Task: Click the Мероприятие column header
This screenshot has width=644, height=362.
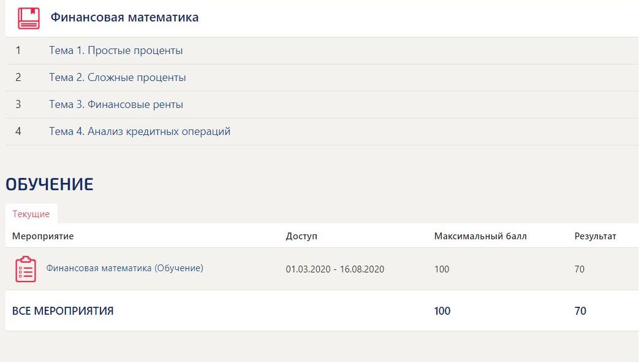Action: (x=43, y=236)
